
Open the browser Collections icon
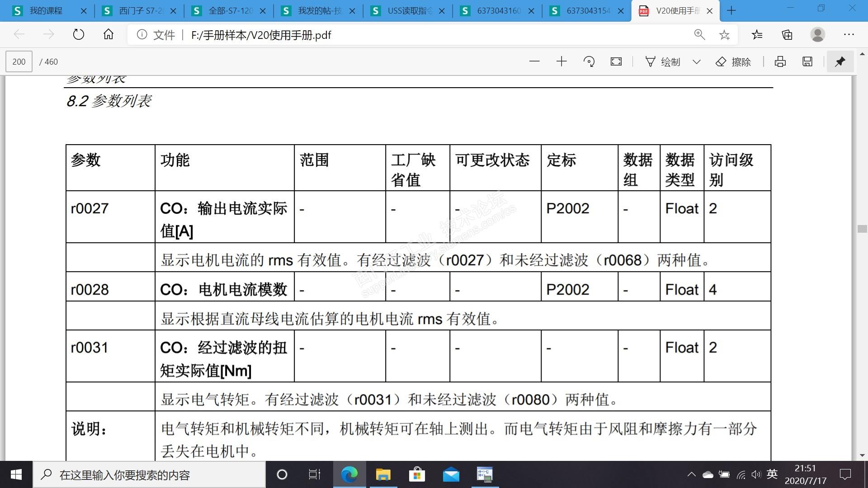click(x=787, y=35)
